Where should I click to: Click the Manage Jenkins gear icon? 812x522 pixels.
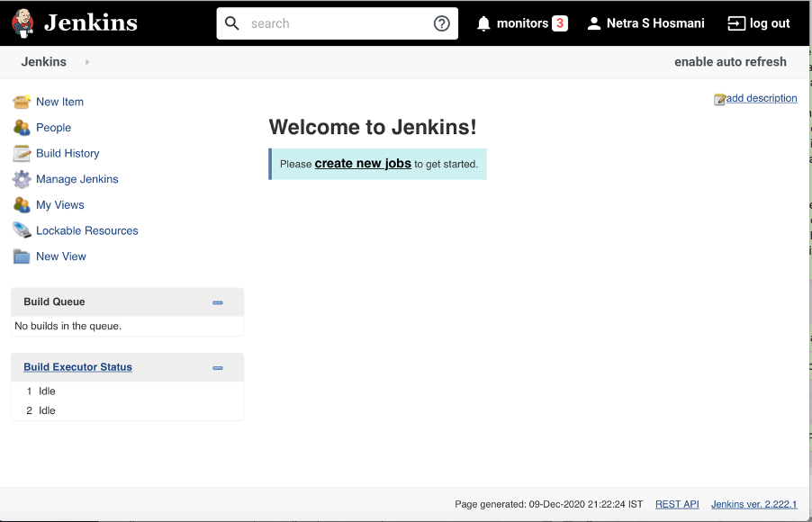click(x=21, y=179)
